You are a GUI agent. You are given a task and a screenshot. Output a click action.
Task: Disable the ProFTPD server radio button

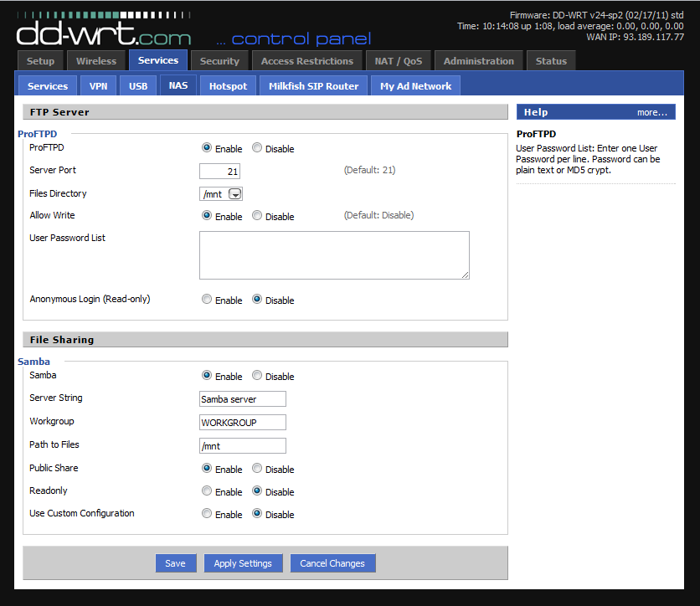pyautogui.click(x=257, y=148)
